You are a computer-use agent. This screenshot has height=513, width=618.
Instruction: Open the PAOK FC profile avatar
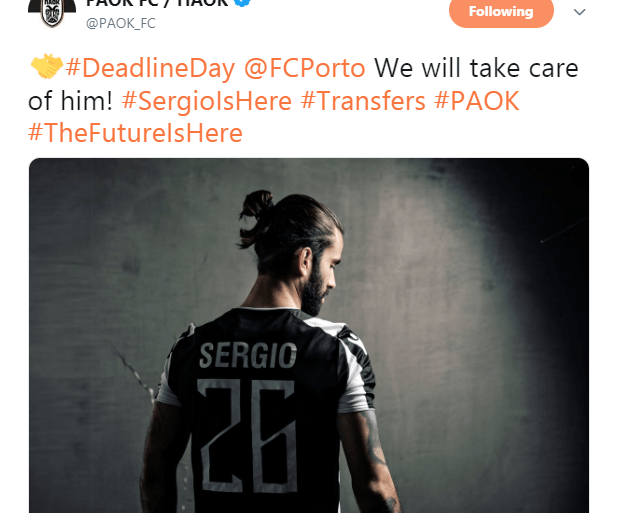52,13
